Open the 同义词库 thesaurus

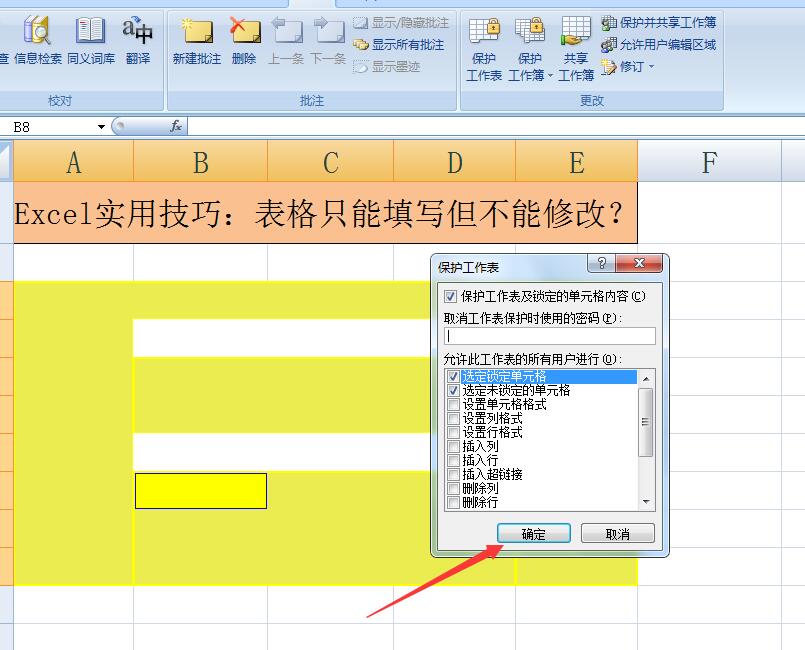point(91,40)
